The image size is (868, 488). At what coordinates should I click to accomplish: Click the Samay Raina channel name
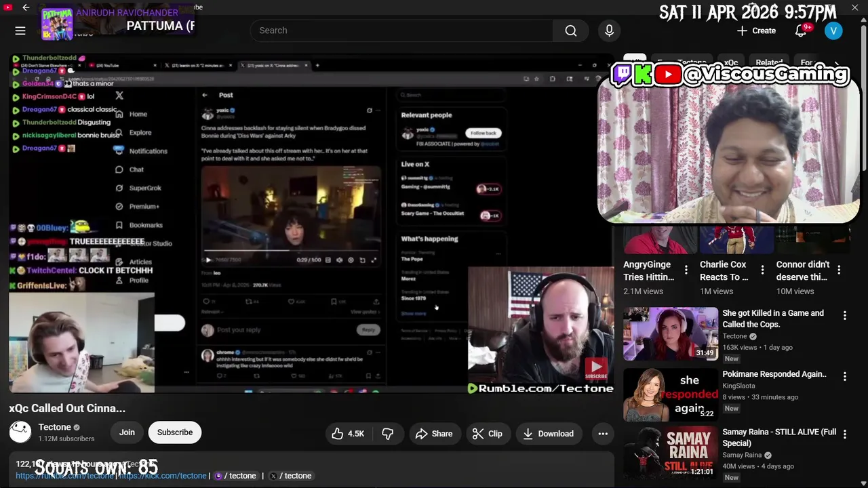[742, 455]
